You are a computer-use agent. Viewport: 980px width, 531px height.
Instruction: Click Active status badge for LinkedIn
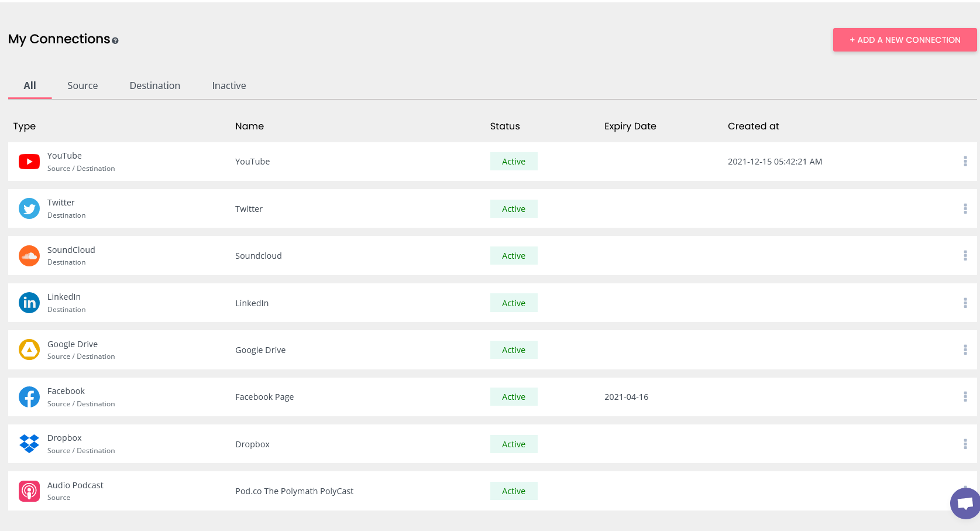click(514, 303)
